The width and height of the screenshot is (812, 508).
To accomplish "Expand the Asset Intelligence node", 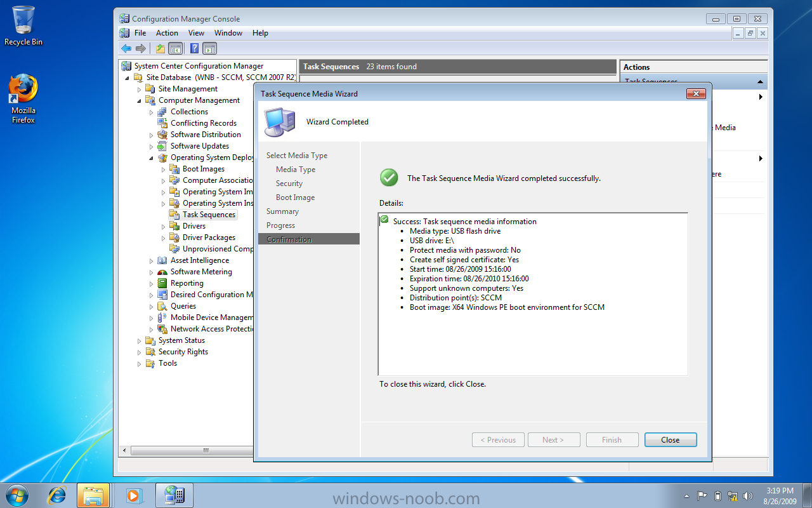I will click(x=151, y=261).
